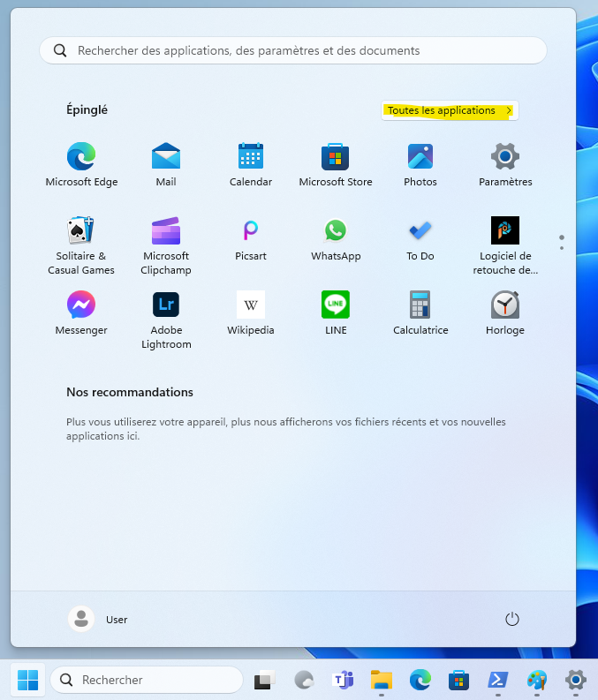Open the Calendar app

(251, 164)
